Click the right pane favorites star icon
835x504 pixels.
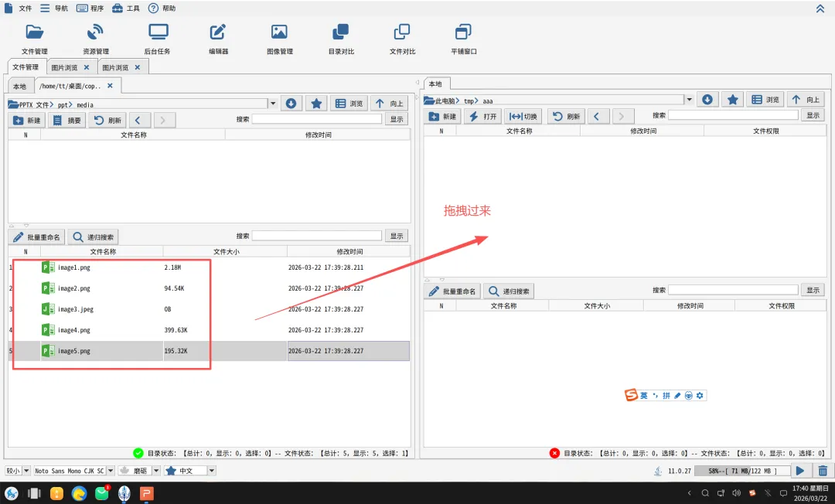click(x=733, y=100)
